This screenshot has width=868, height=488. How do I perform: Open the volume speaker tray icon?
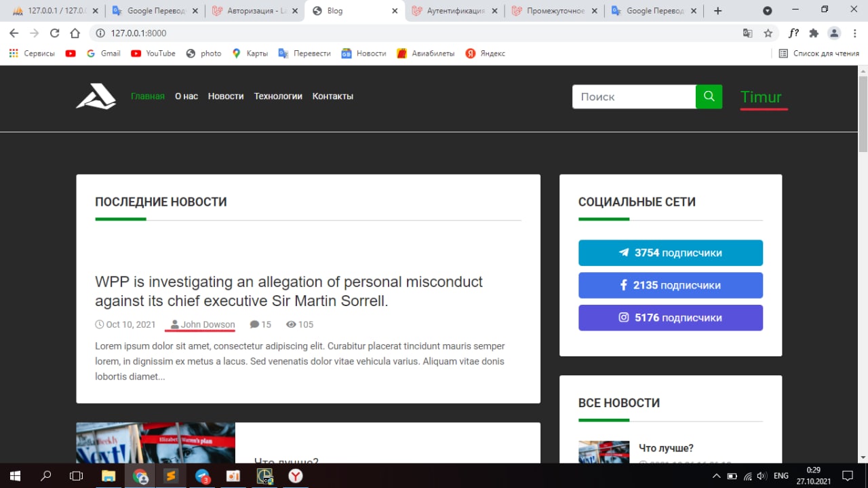click(x=762, y=476)
